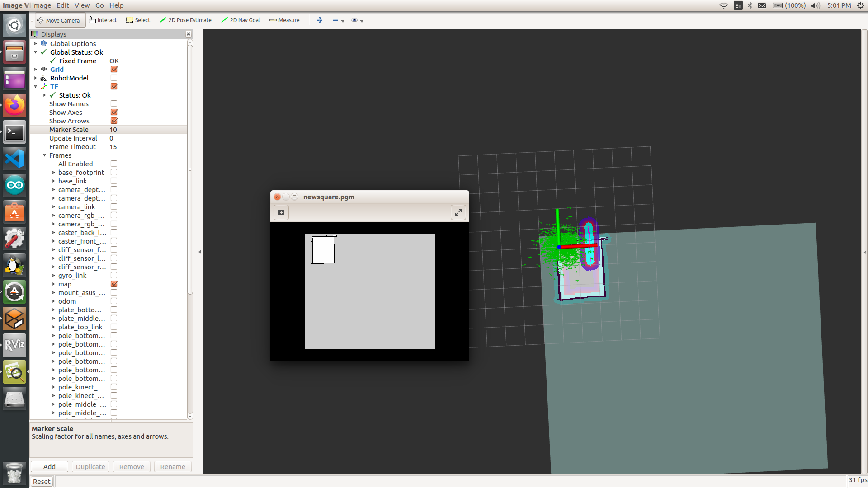Screen dimensions: 868x488
Task: Click left panel collapse handle arrow
Action: (x=199, y=252)
